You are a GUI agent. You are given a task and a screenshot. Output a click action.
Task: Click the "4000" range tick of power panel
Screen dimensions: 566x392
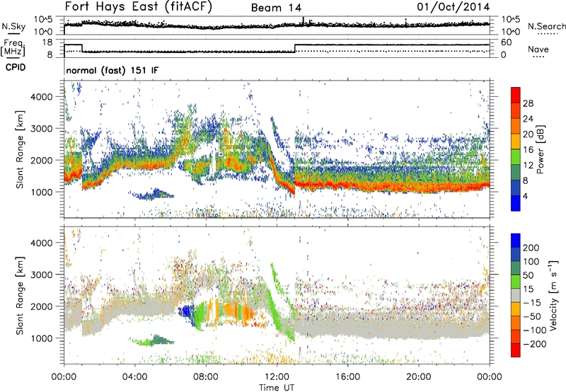(x=41, y=97)
